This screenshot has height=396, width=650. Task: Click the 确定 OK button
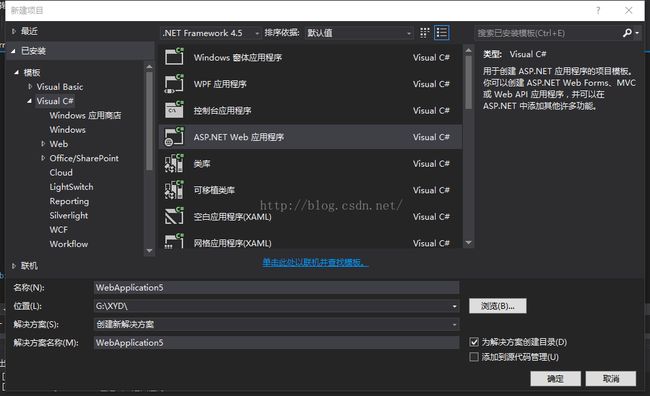click(555, 379)
